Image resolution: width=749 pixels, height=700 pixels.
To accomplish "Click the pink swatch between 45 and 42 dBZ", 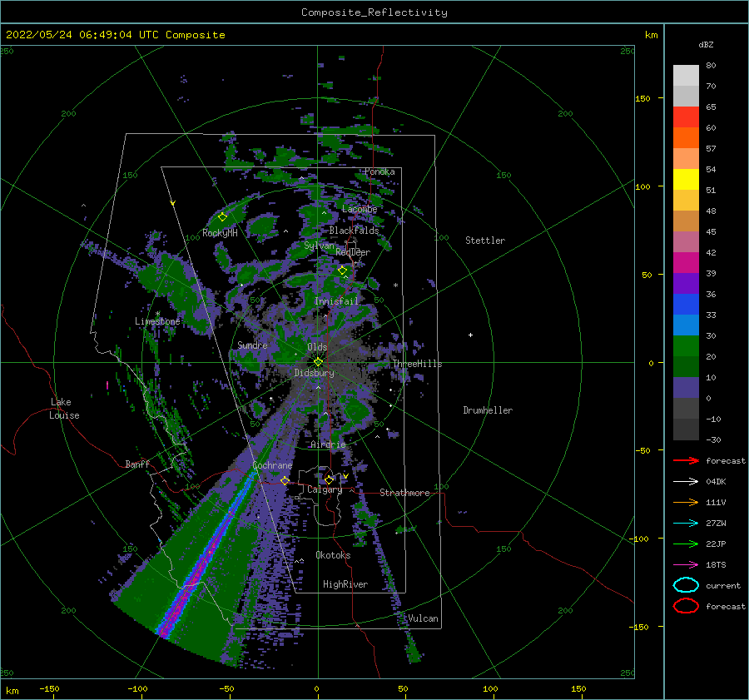I will (x=686, y=242).
